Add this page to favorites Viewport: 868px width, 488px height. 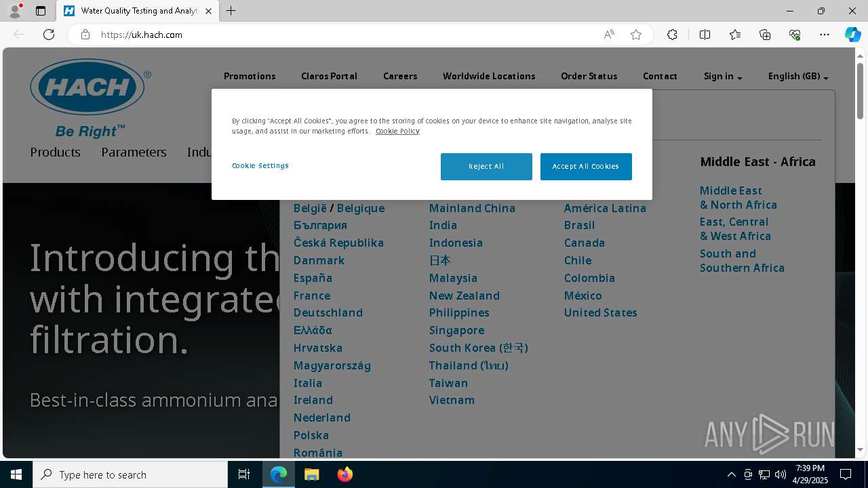[x=635, y=35]
